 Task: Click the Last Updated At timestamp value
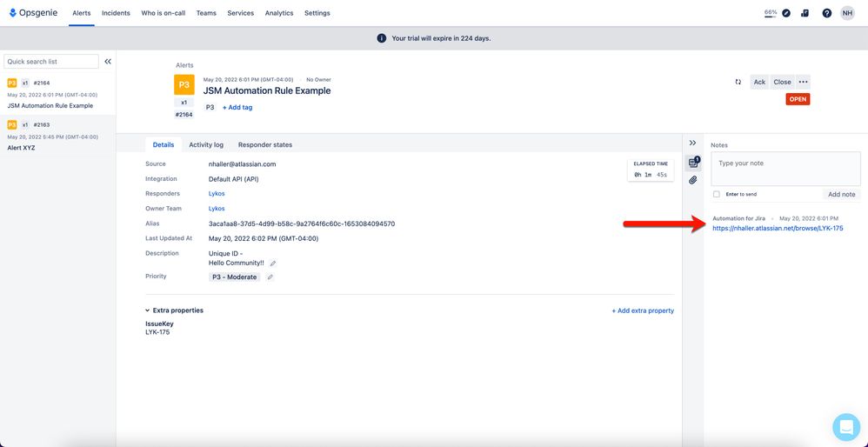coord(264,238)
